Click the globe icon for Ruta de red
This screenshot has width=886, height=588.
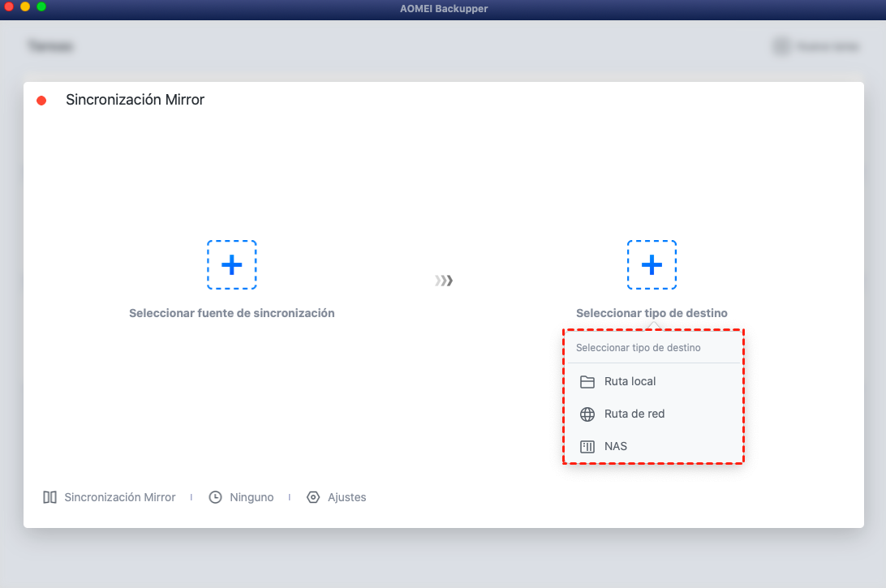[x=587, y=414]
